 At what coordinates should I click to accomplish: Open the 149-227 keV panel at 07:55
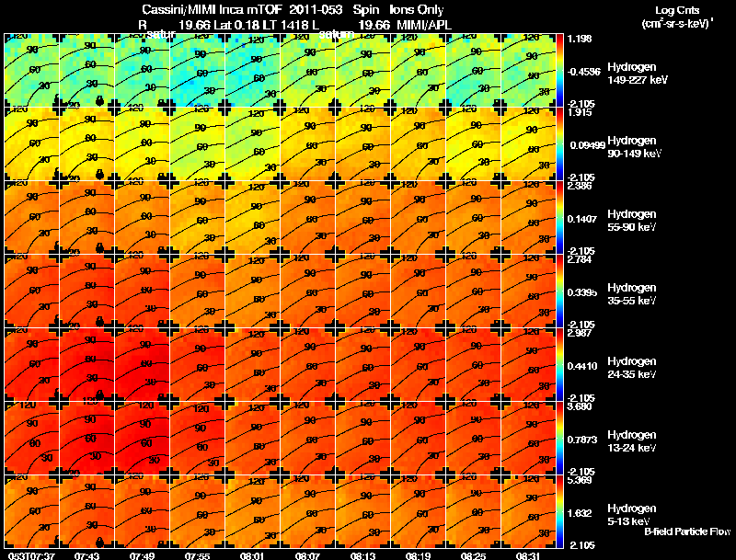click(198, 71)
